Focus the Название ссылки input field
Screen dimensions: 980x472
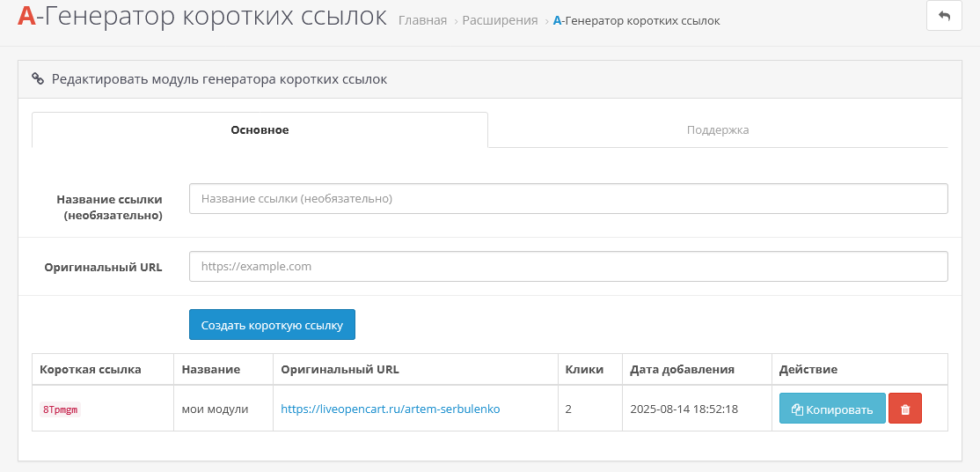point(568,198)
